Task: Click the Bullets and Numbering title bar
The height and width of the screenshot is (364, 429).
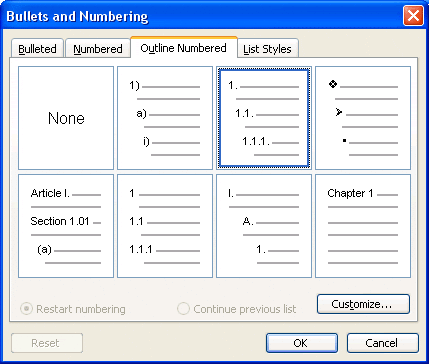Action: [200, 16]
